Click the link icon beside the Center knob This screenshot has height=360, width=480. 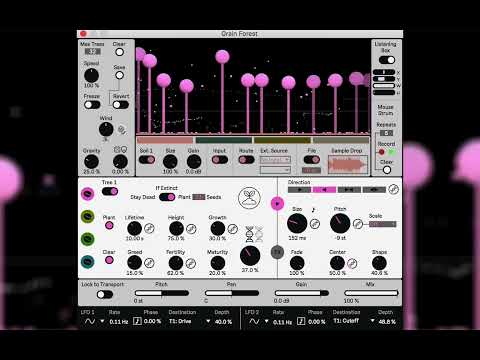pyautogui.click(x=352, y=263)
